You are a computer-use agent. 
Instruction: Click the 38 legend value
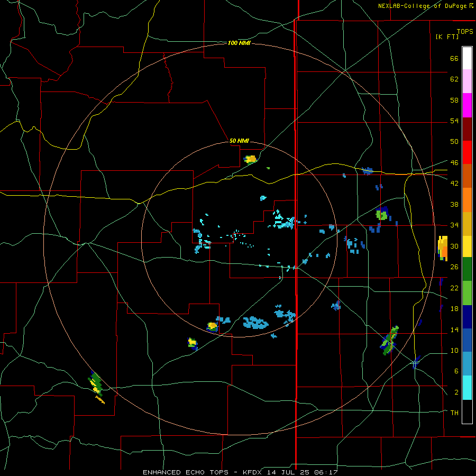pyautogui.click(x=454, y=204)
